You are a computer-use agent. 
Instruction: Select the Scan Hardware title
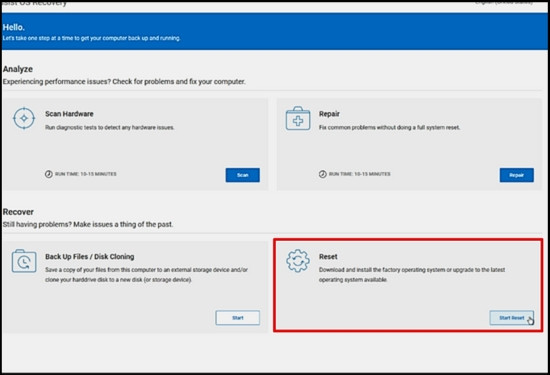point(69,114)
